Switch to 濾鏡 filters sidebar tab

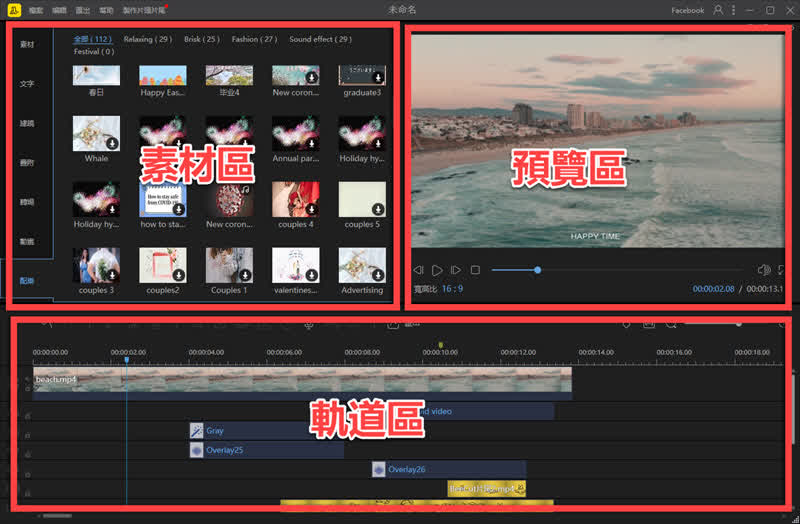(27, 123)
